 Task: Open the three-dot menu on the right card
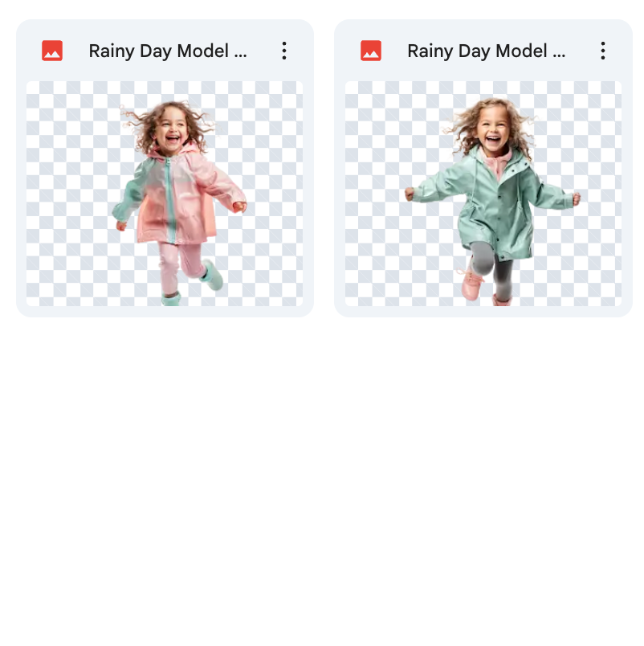click(x=602, y=51)
